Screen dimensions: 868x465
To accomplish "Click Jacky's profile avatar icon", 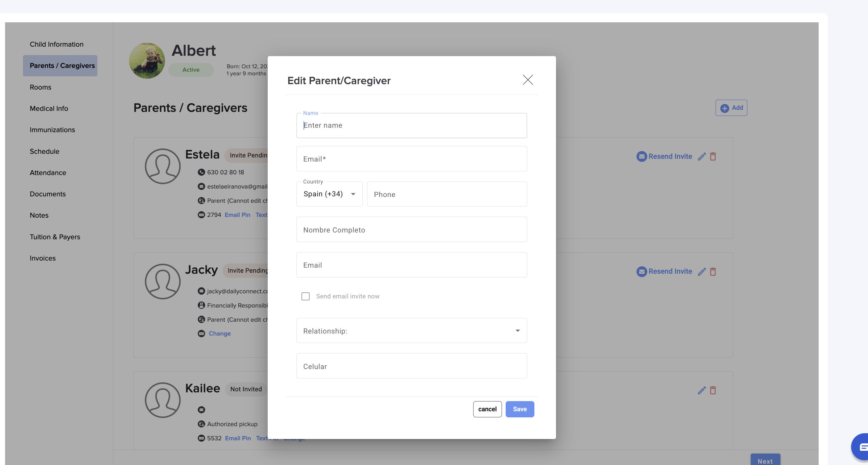I will pyautogui.click(x=163, y=282).
